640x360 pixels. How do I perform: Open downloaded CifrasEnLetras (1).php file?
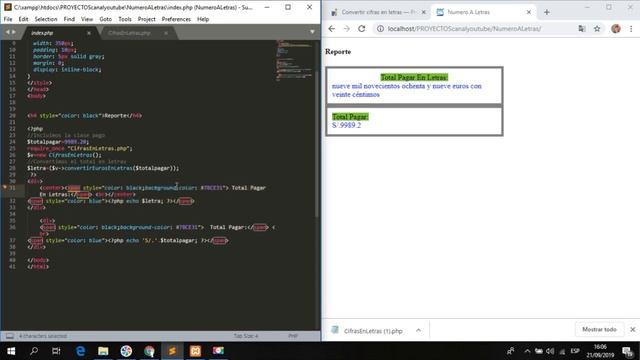click(x=373, y=331)
